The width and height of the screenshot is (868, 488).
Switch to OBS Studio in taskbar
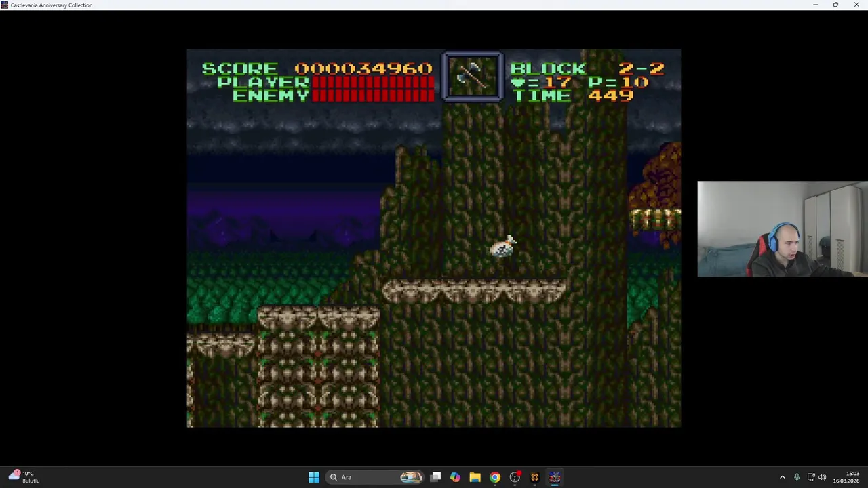[515, 477]
